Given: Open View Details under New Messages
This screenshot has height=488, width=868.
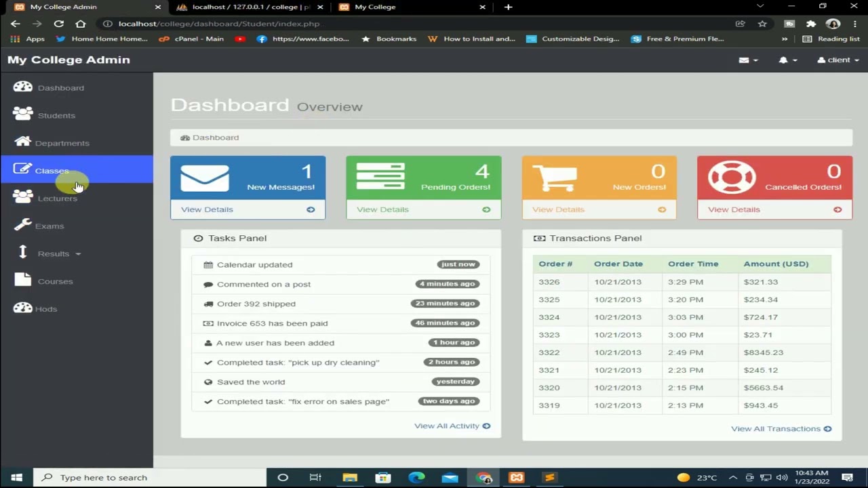Looking at the screenshot, I should point(248,209).
